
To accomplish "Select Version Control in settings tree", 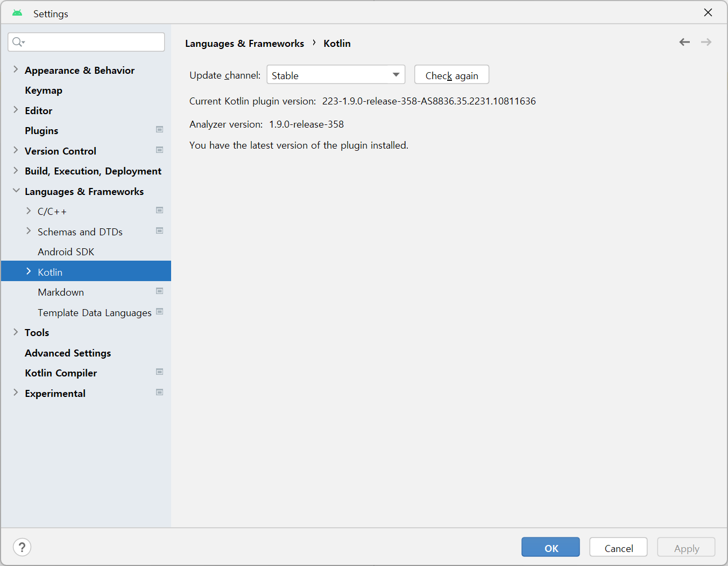I will 60,151.
